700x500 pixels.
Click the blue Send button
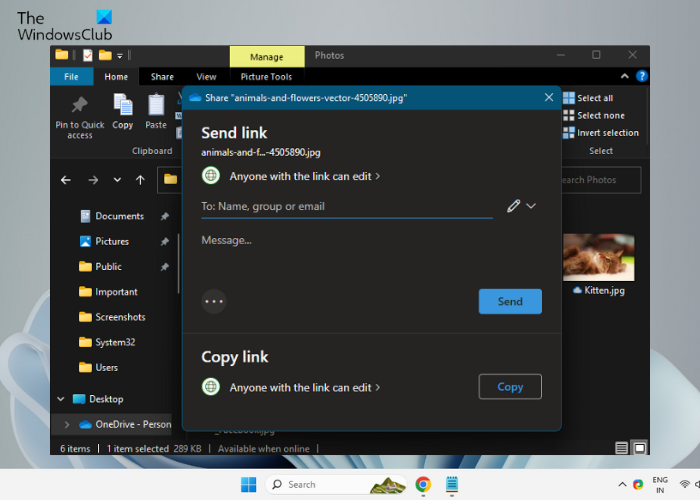pyautogui.click(x=510, y=301)
